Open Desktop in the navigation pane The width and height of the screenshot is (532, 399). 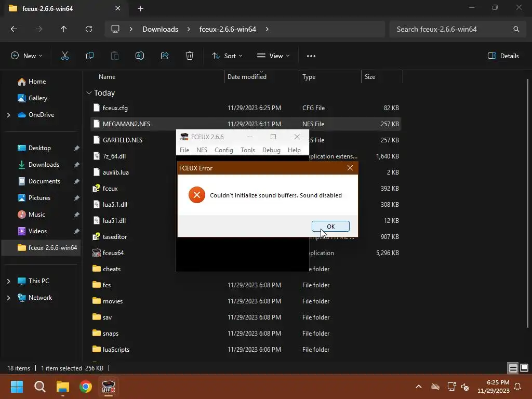(x=39, y=148)
